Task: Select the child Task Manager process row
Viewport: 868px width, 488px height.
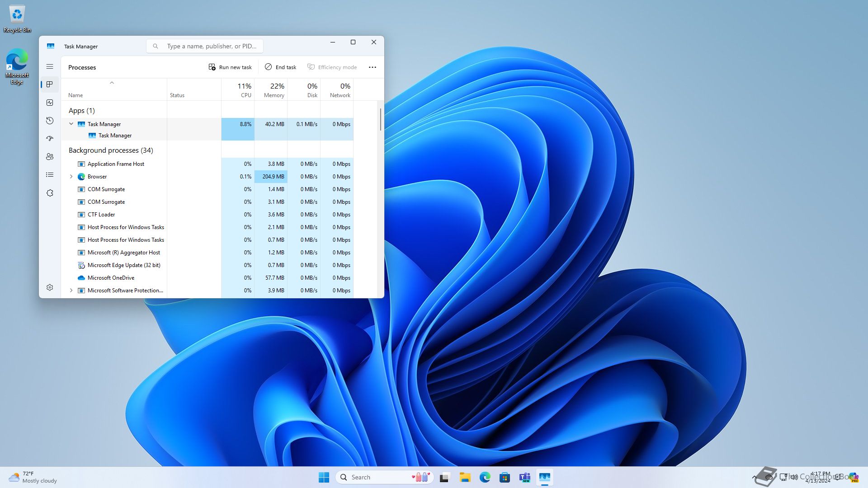Action: [x=207, y=136]
